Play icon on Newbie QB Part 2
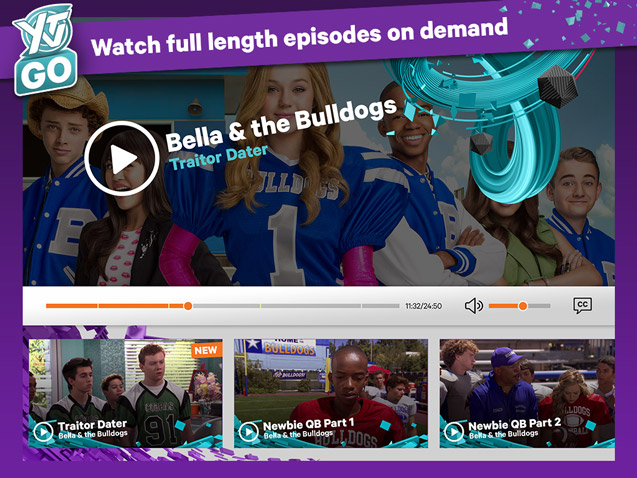637x478 pixels. click(x=454, y=431)
